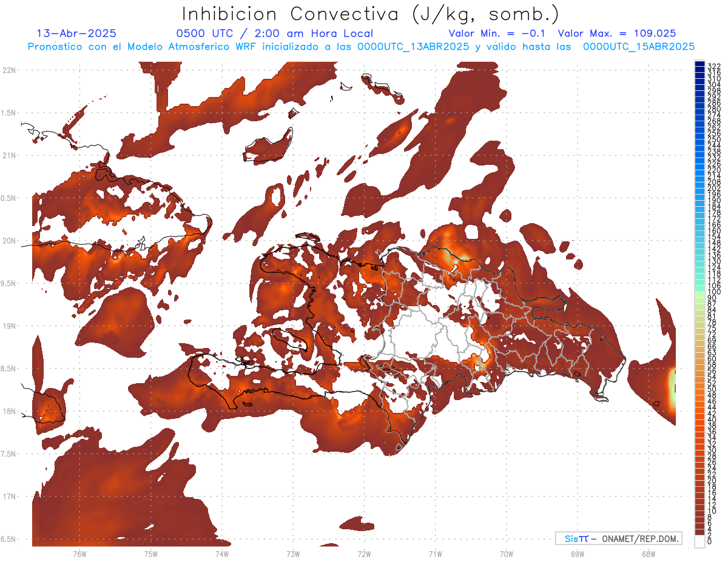Click the 'Valor Max. = 109.025' text
The image size is (728, 562).
click(617, 33)
